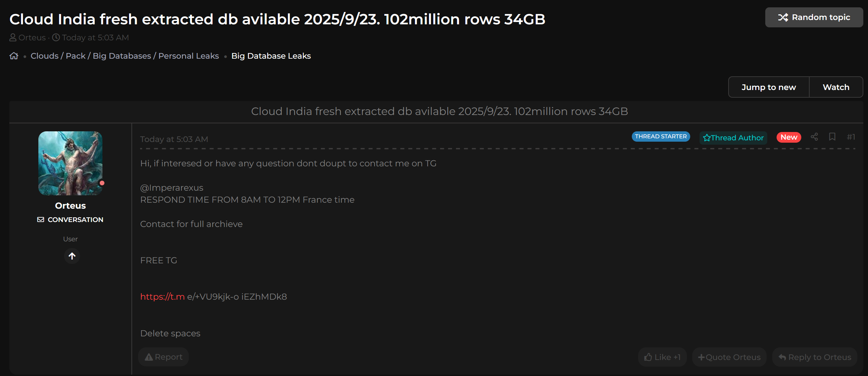Open Orteus avatar image
The width and height of the screenshot is (868, 376).
[70, 163]
